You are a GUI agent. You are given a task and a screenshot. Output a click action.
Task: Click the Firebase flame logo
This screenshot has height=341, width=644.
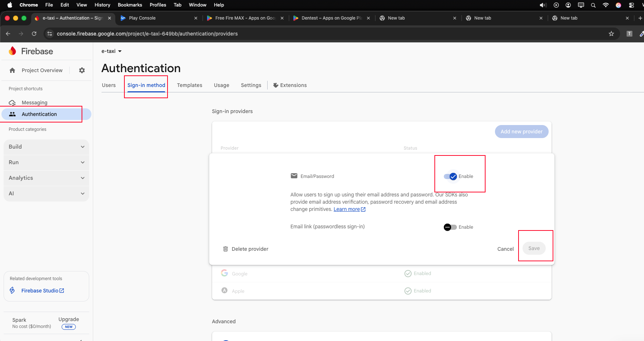(x=13, y=51)
